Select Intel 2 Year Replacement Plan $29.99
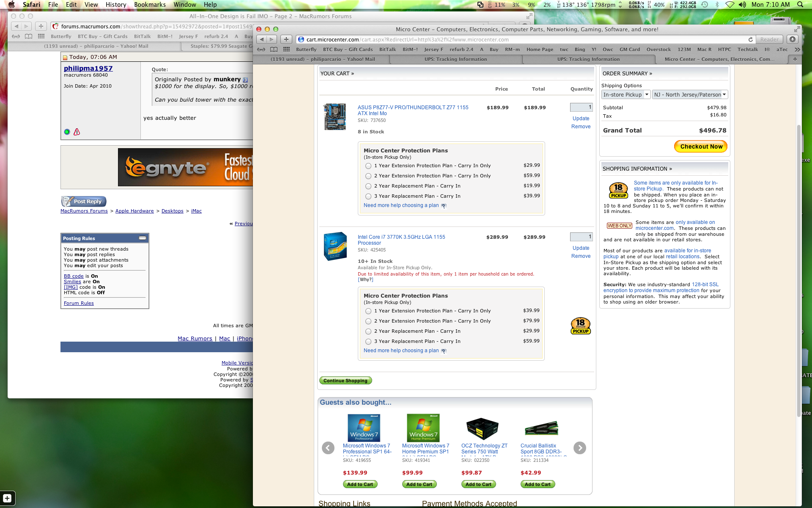812x508 pixels. click(x=368, y=331)
